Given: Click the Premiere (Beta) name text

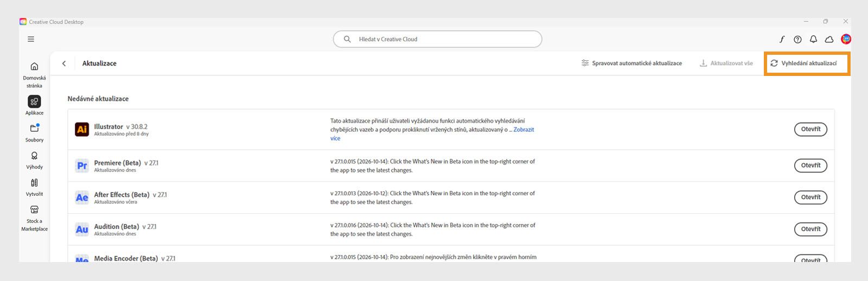Looking at the screenshot, I should [117, 163].
